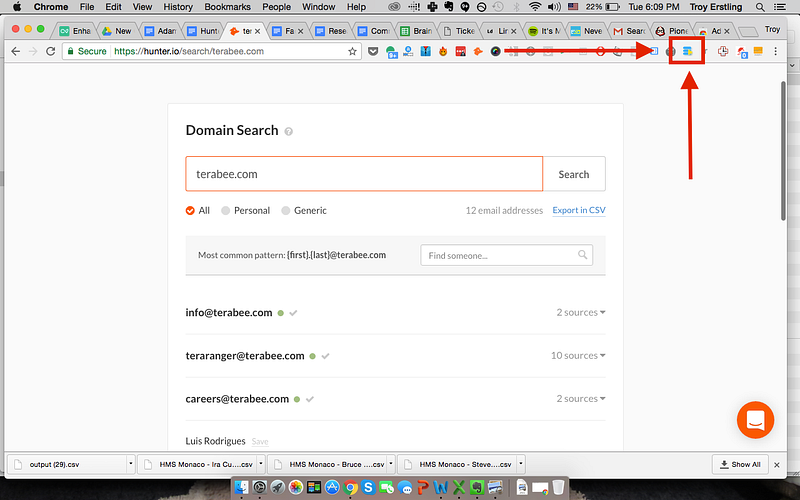Open the Pocket extension icon
800x500 pixels.
pyautogui.click(x=373, y=51)
